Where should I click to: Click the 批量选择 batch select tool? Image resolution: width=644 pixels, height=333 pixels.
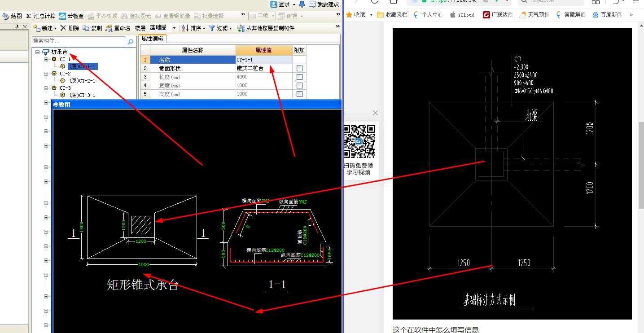(209, 16)
